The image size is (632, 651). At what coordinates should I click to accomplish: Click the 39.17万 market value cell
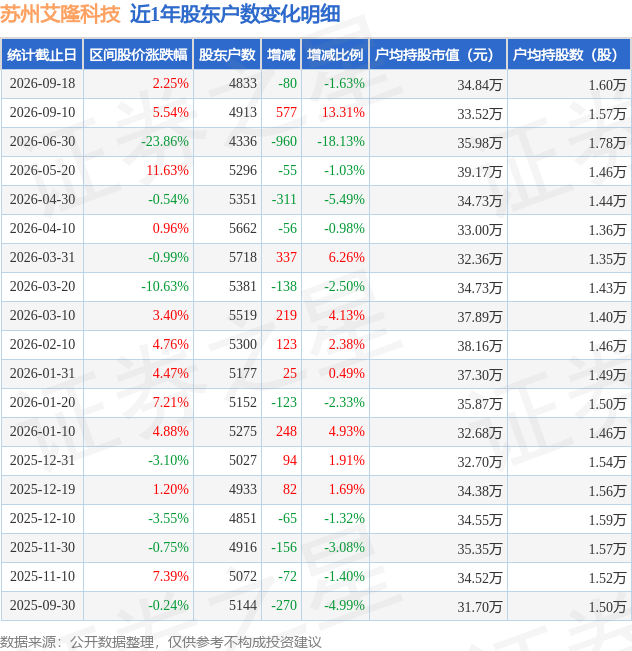(x=480, y=172)
